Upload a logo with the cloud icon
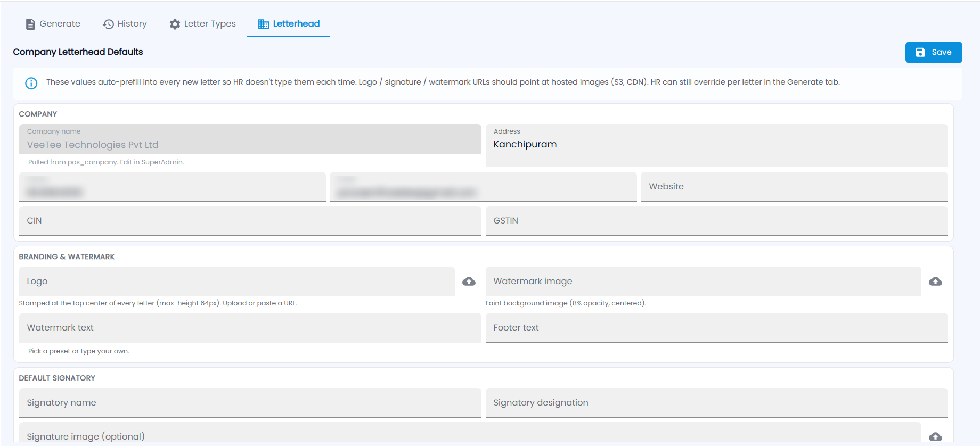Screen dimensions: 980x446 pos(469,282)
